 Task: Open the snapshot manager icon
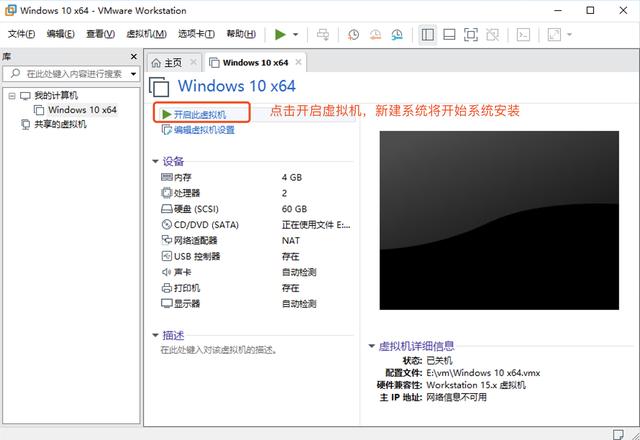pos(397,35)
